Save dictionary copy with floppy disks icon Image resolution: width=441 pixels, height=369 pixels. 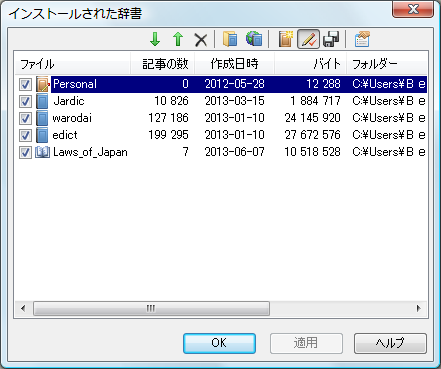point(331,39)
